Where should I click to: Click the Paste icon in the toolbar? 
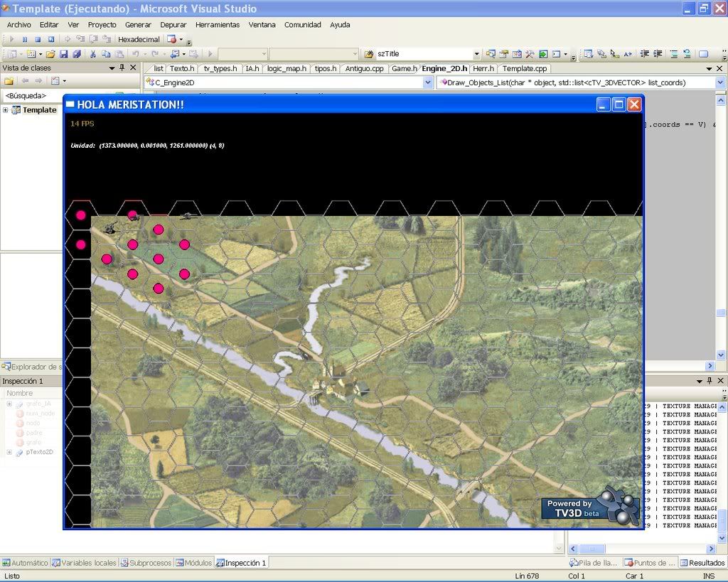pos(119,54)
